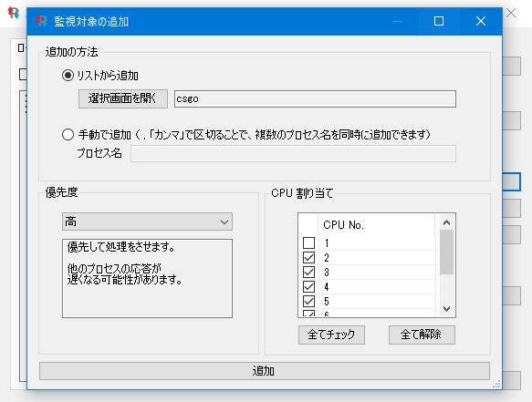This screenshot has height=402, width=532.
Task: Click the background window's app icon
Action: (x=14, y=13)
